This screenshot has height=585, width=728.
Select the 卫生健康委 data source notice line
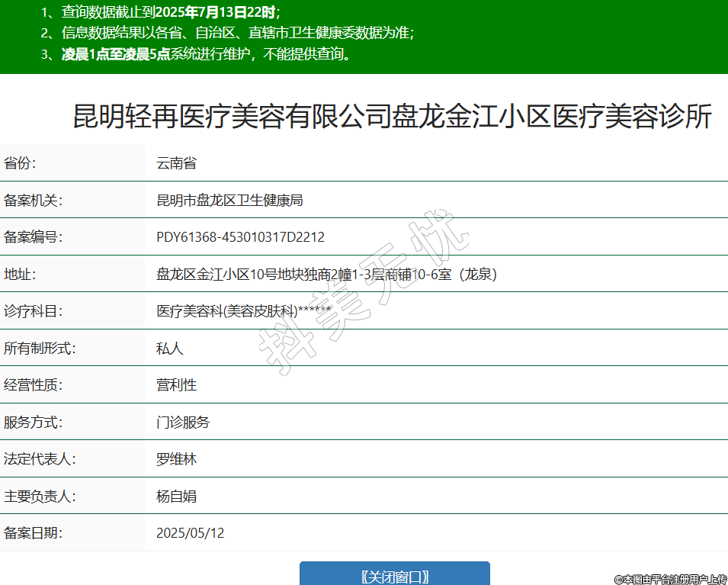point(227,33)
